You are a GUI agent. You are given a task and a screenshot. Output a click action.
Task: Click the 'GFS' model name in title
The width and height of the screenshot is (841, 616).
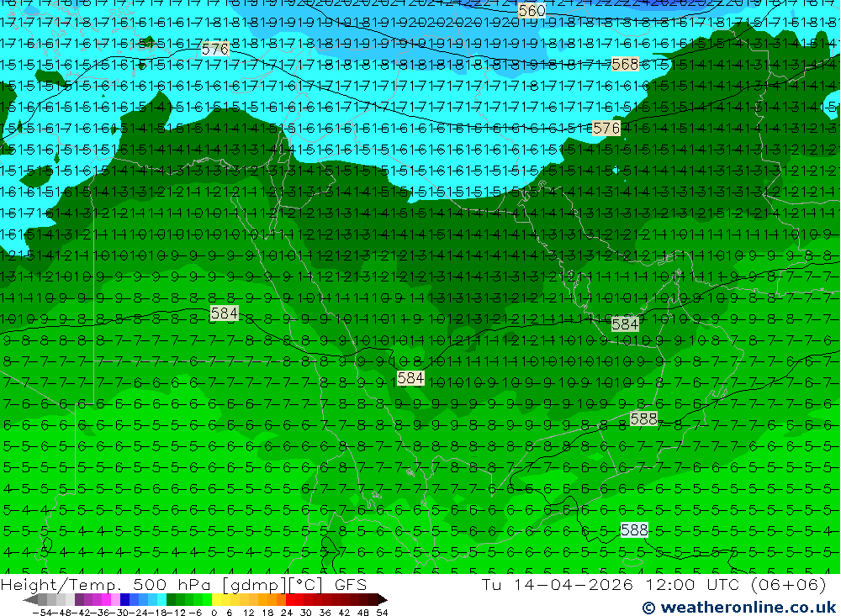[351, 585]
